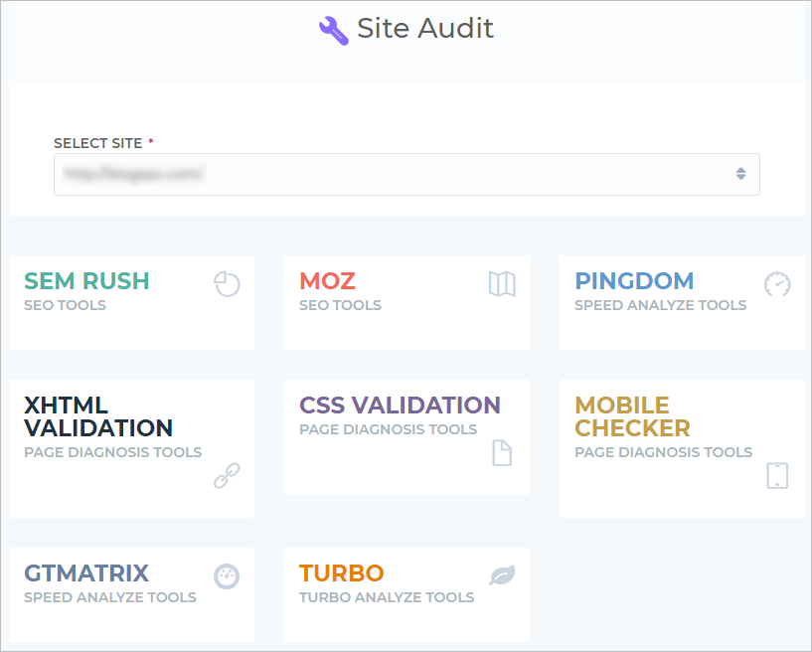Viewport: 812px width, 652px height.
Task: Click the up-down arrows in the site selector
Action: [741, 174]
